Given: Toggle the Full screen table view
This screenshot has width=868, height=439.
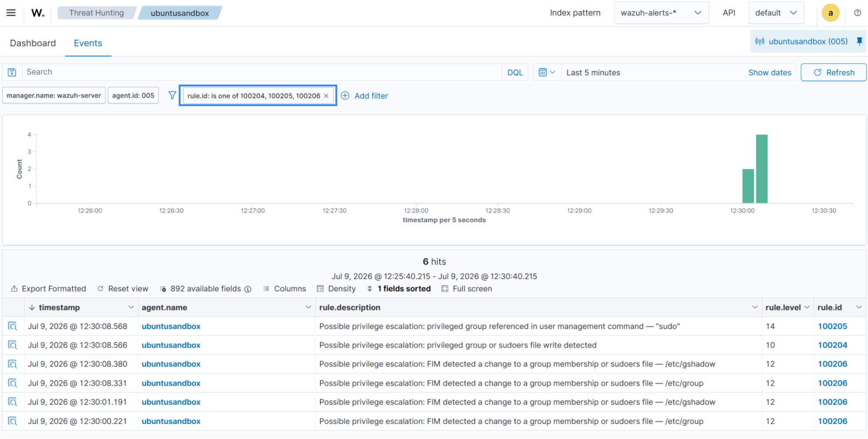Looking at the screenshot, I should [467, 288].
